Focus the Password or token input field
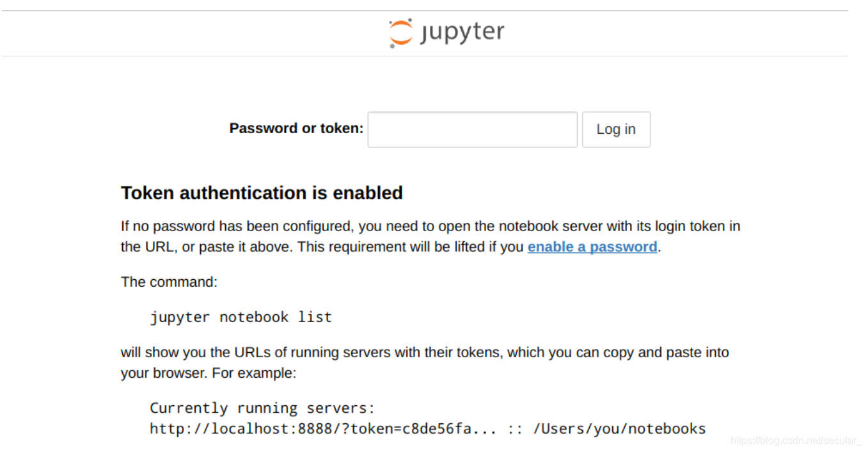868x452 pixels. click(472, 129)
